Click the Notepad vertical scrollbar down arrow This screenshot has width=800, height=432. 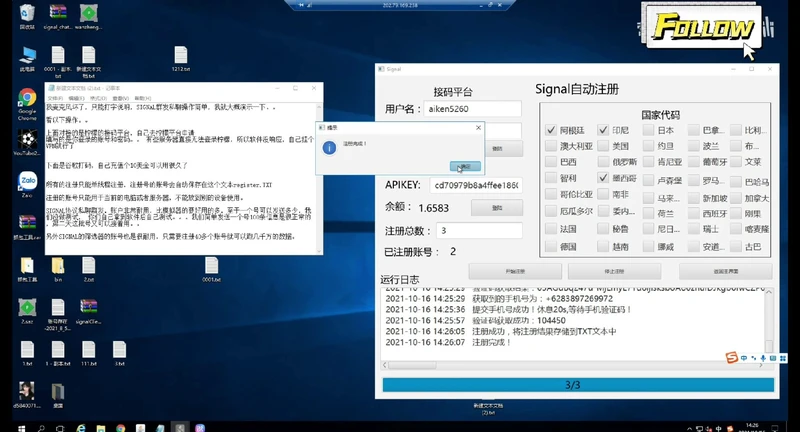pos(319,251)
